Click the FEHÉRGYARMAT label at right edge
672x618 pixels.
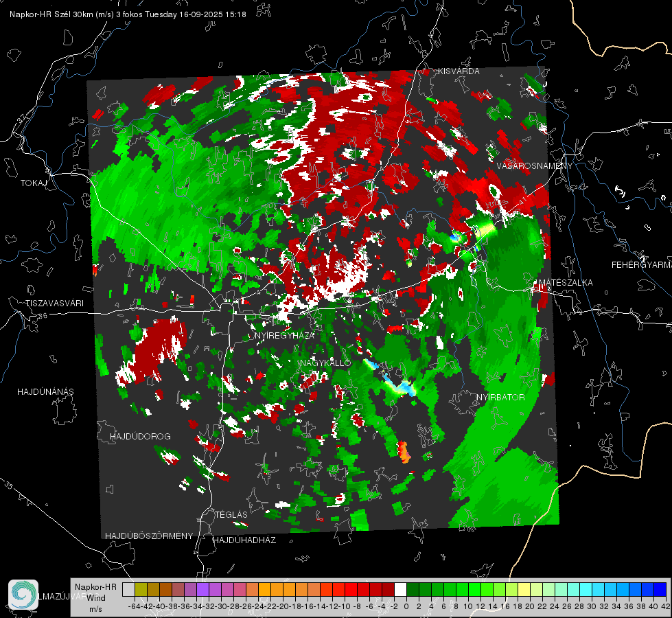(x=641, y=265)
